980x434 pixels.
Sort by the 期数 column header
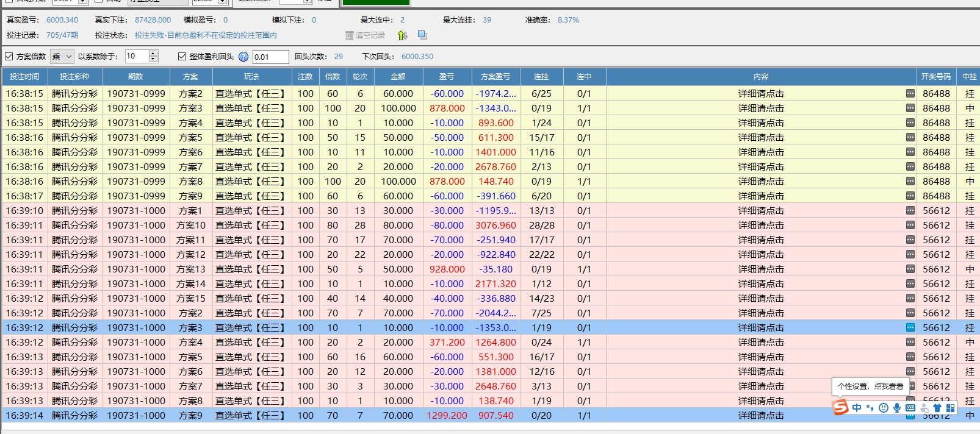click(x=136, y=77)
